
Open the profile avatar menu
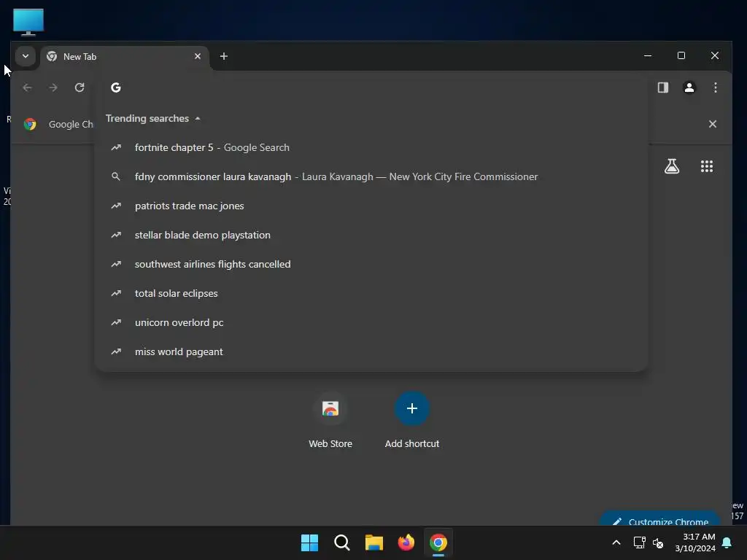point(689,87)
